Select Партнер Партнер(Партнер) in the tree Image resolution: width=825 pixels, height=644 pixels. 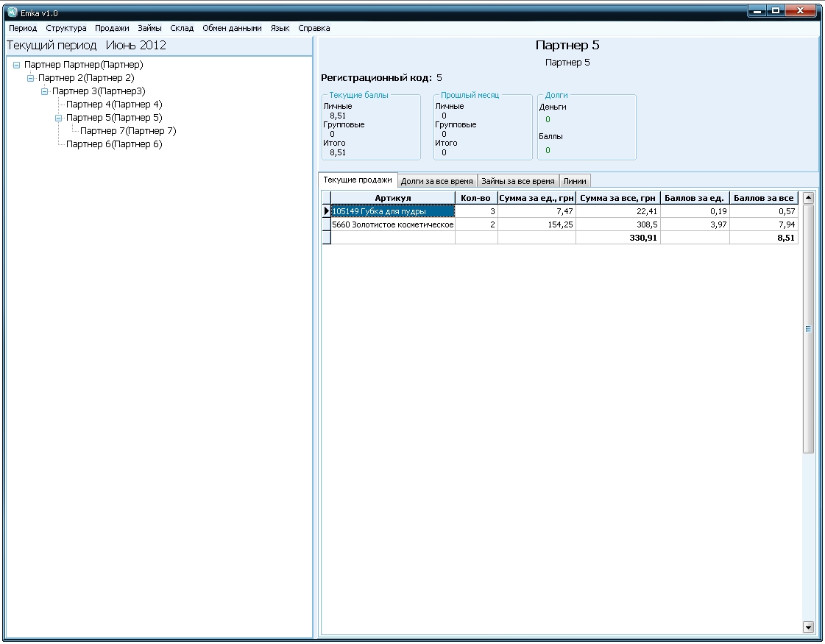(x=84, y=65)
